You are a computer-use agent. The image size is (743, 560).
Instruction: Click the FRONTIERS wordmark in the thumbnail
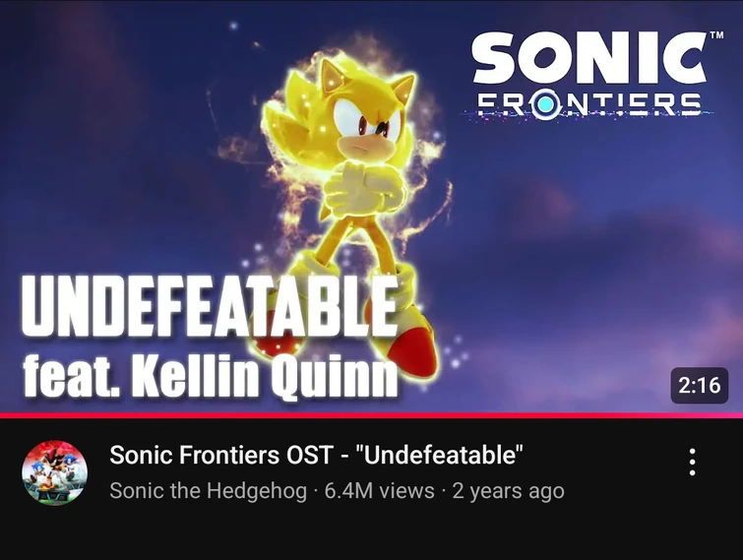click(589, 104)
